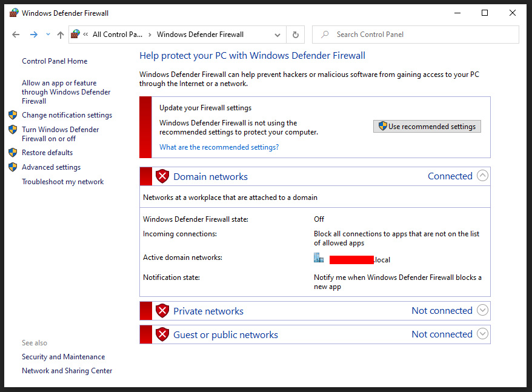This screenshot has width=532, height=392.
Task: Collapse the Domain networks section chevron
Action: pos(482,176)
